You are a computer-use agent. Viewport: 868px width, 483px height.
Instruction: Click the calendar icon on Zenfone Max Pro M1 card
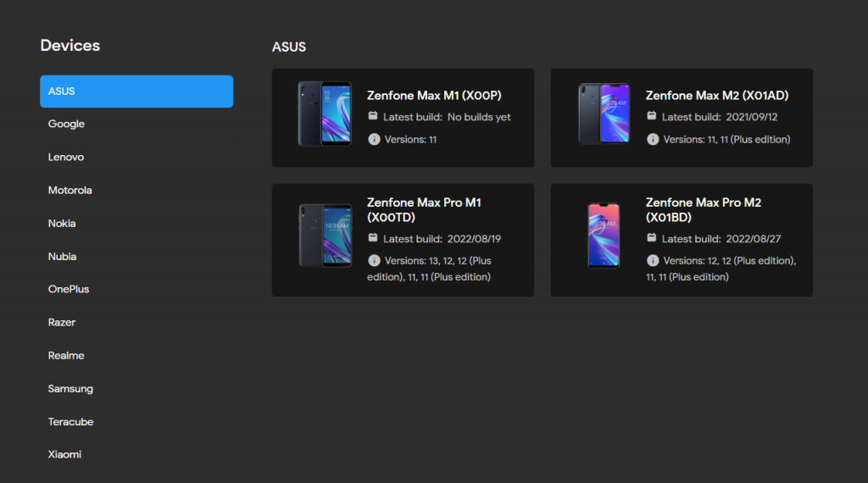click(373, 238)
